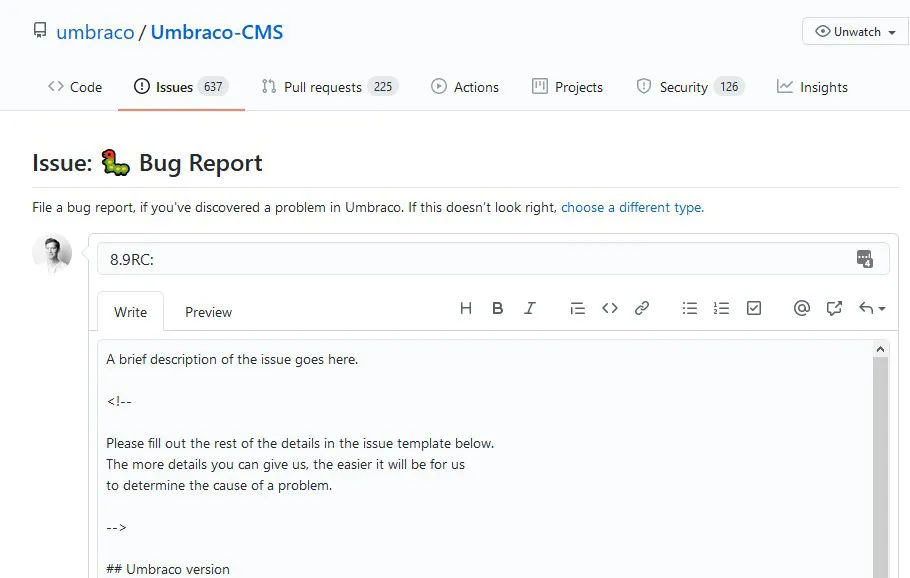Mention a user with the @ icon
Screen dimensions: 910x578
coord(801,308)
